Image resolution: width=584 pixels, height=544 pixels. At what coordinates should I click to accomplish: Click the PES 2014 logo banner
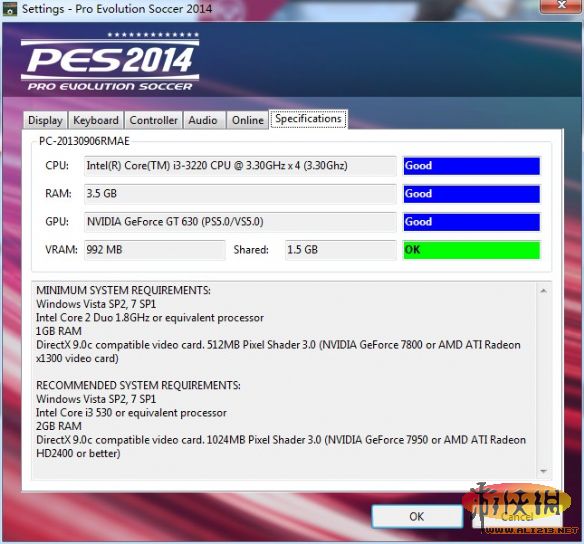(110, 61)
